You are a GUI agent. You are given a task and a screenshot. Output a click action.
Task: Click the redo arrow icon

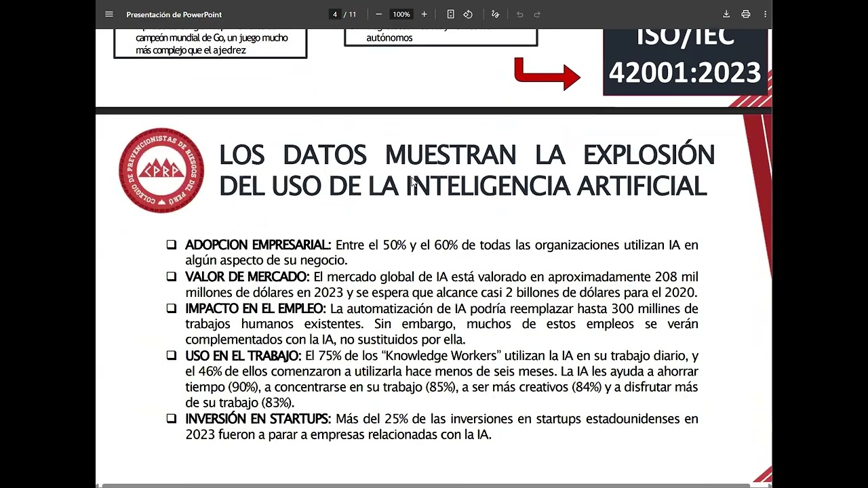537,14
